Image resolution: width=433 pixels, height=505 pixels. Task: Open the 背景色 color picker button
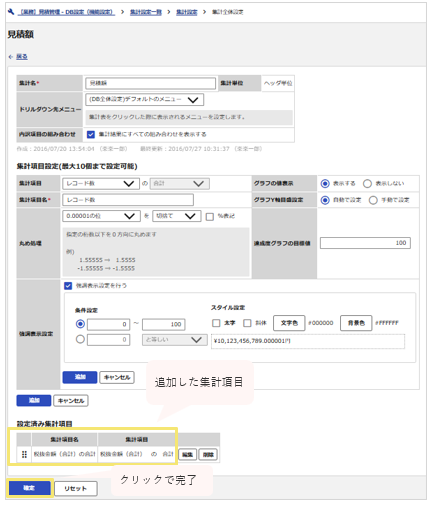point(356,323)
